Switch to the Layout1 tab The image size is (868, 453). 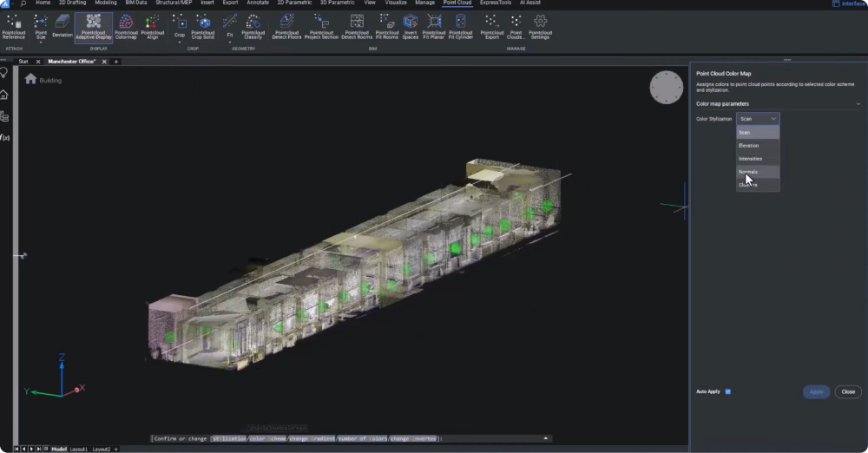[x=79, y=449]
